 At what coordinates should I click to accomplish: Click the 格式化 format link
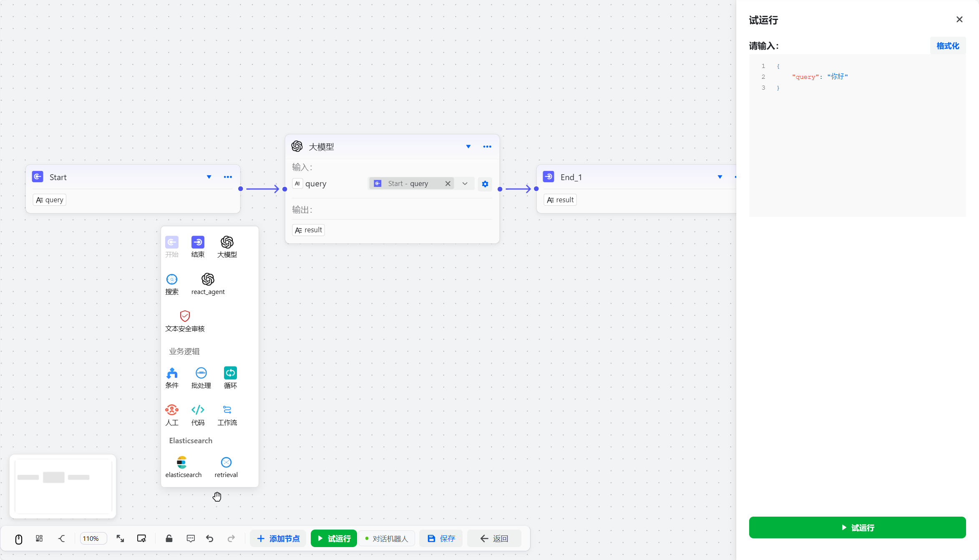tap(947, 46)
